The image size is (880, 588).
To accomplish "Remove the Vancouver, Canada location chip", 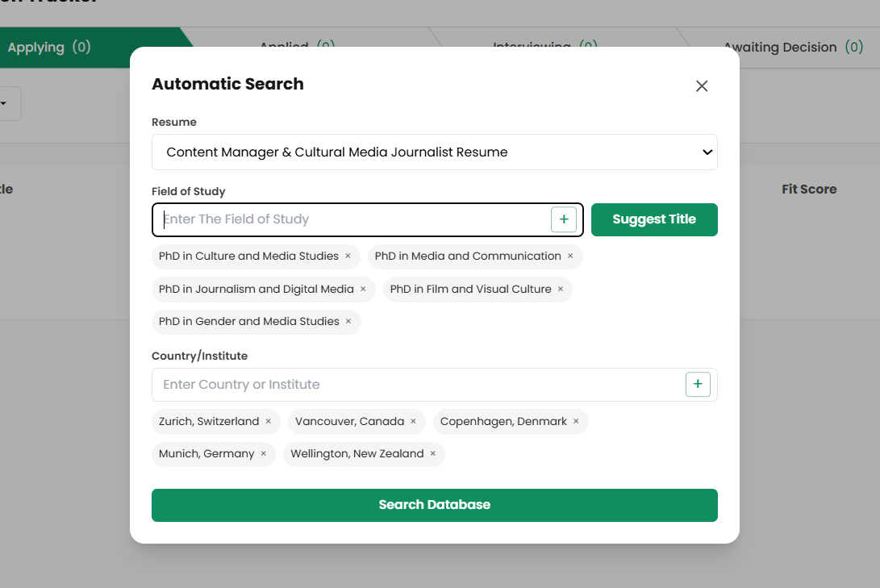I will pos(413,421).
